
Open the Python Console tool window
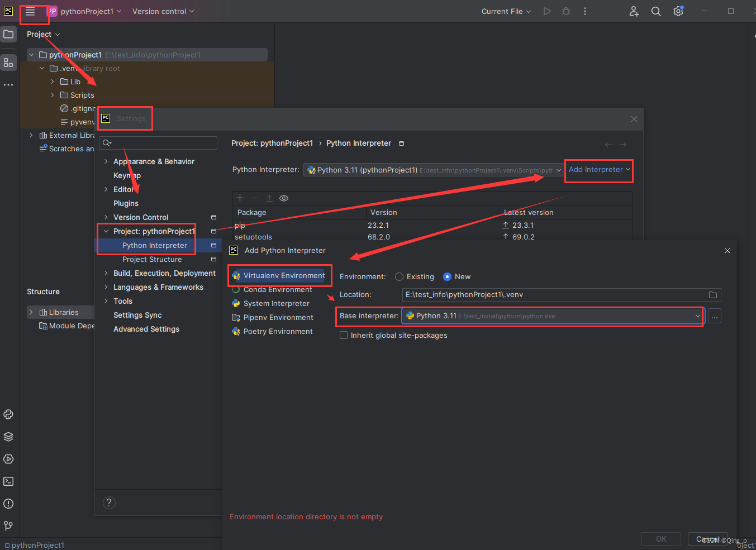pyautogui.click(x=8, y=414)
